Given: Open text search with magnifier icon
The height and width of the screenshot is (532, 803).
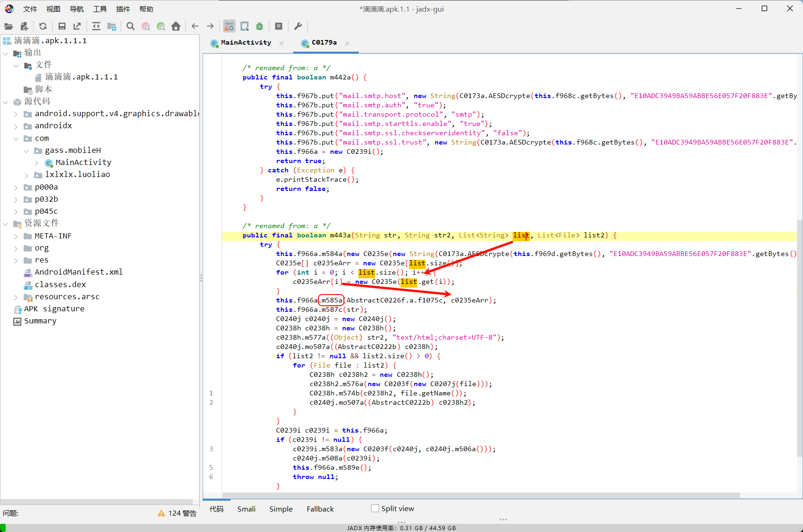Looking at the screenshot, I should point(131,26).
